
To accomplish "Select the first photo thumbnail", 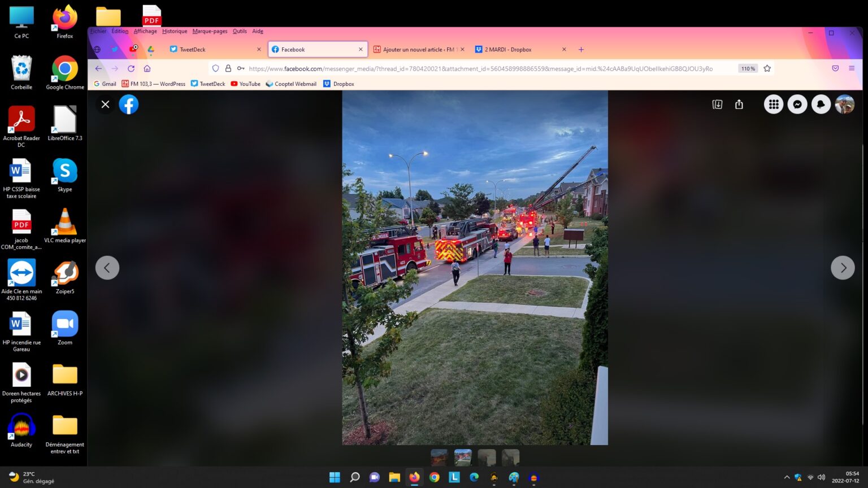I will tap(439, 457).
